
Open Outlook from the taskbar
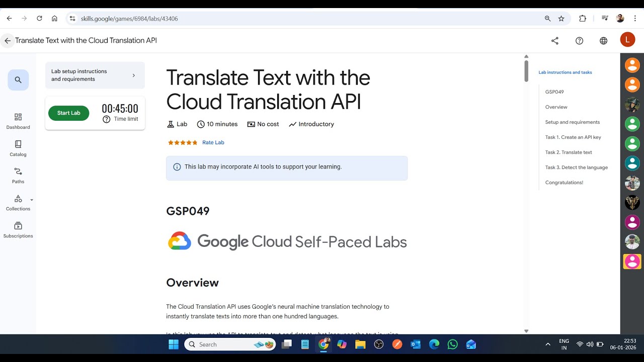click(416, 344)
